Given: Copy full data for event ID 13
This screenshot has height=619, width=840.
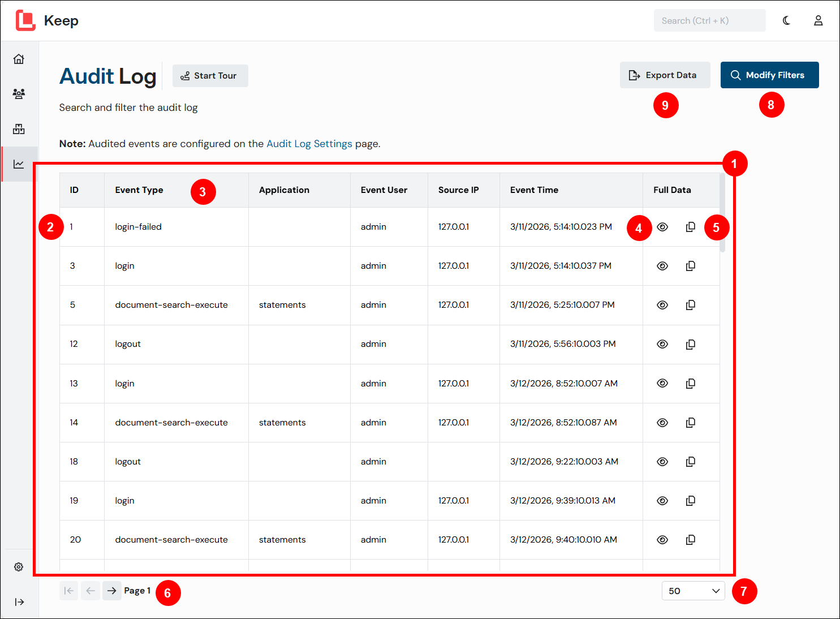Looking at the screenshot, I should [x=691, y=383].
